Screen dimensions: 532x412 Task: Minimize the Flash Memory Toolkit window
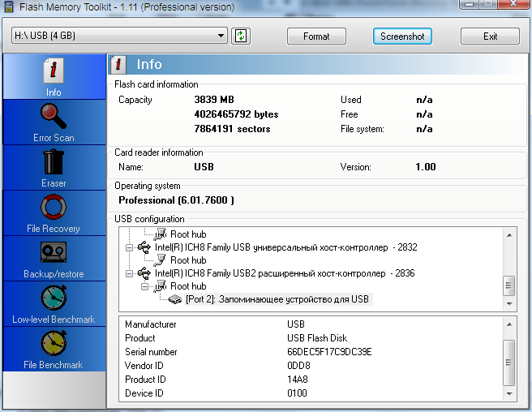click(470, 4)
